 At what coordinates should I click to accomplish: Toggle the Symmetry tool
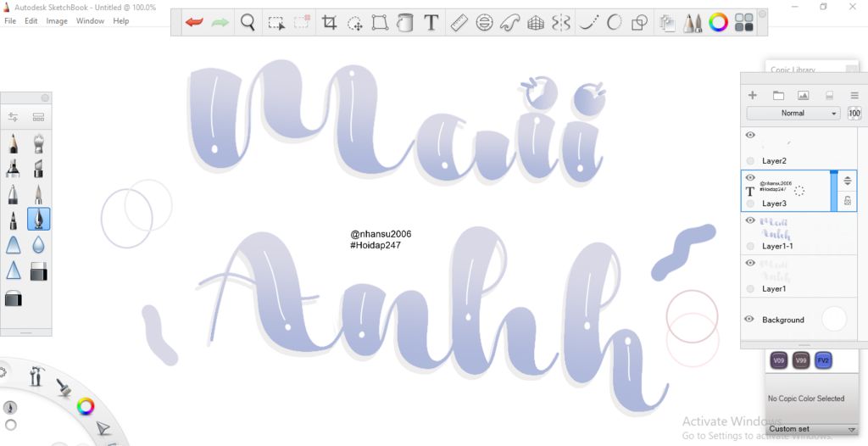coord(561,23)
